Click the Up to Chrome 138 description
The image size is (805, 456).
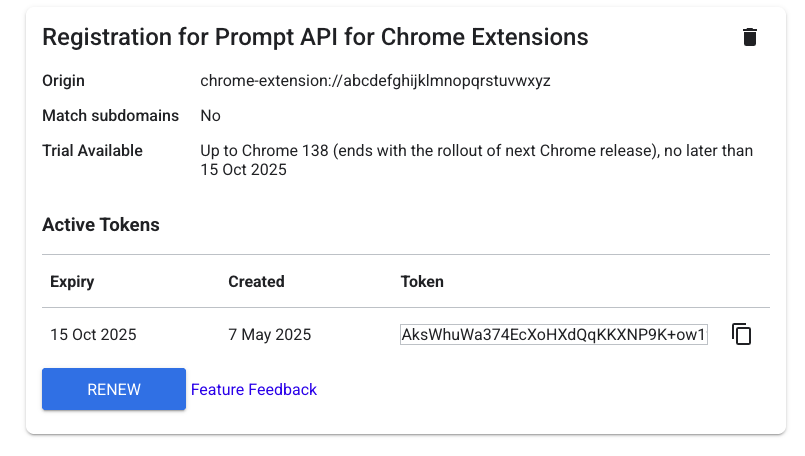(x=476, y=151)
